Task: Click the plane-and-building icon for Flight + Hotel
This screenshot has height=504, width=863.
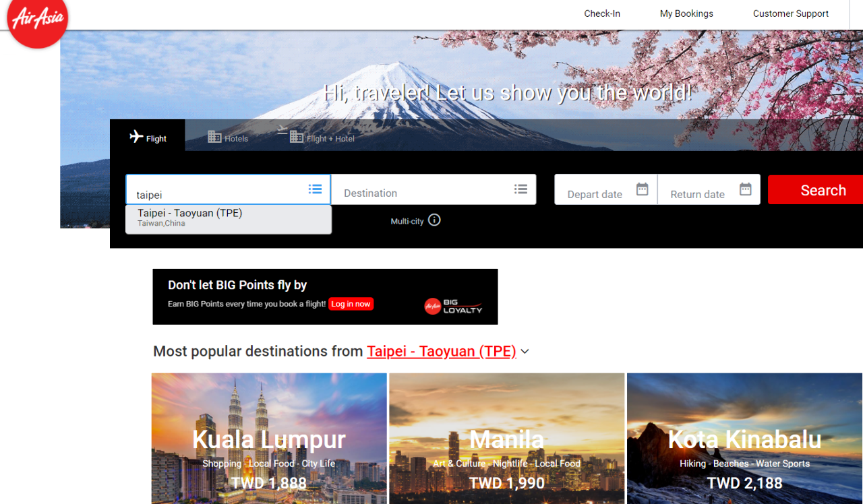Action: 290,133
